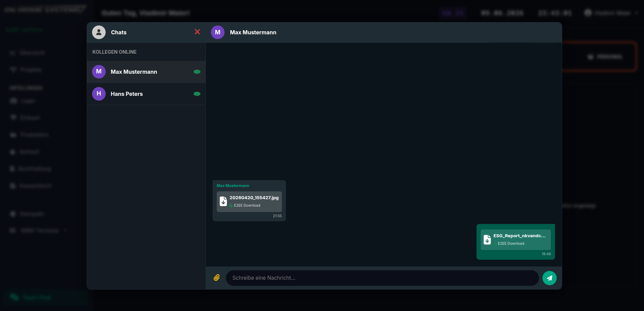Click timestamp 21:55 on received message
This screenshot has height=311, width=644.
tap(277, 216)
